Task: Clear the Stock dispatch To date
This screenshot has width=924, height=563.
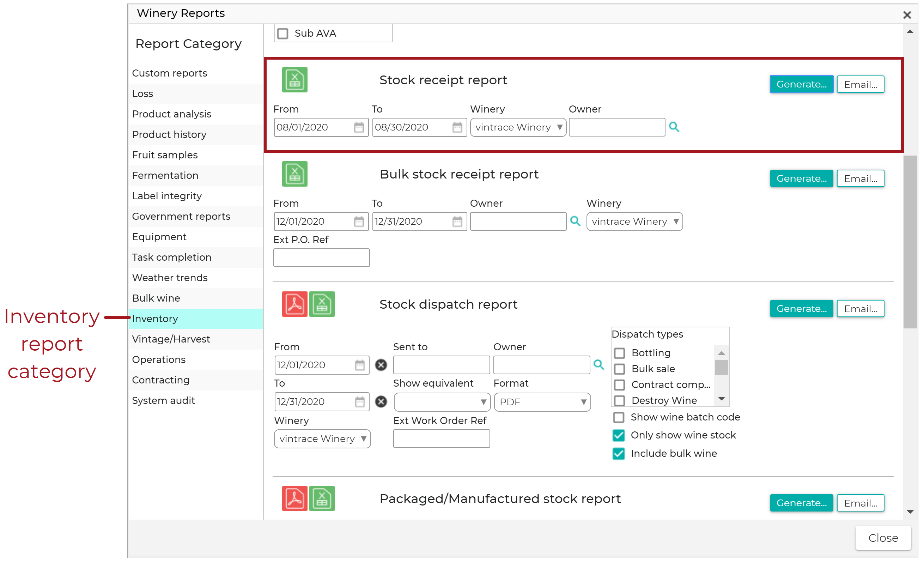Action: click(x=381, y=402)
